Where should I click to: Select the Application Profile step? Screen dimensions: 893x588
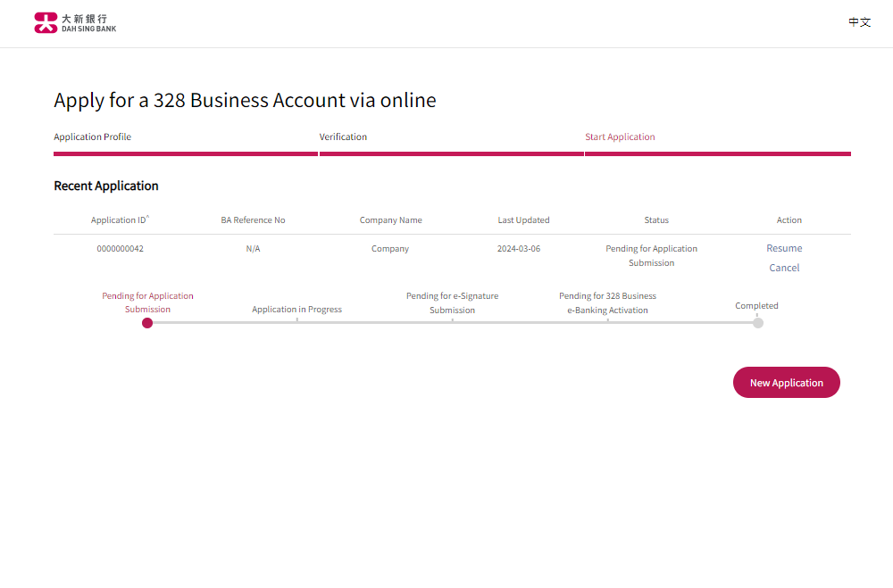(x=93, y=137)
